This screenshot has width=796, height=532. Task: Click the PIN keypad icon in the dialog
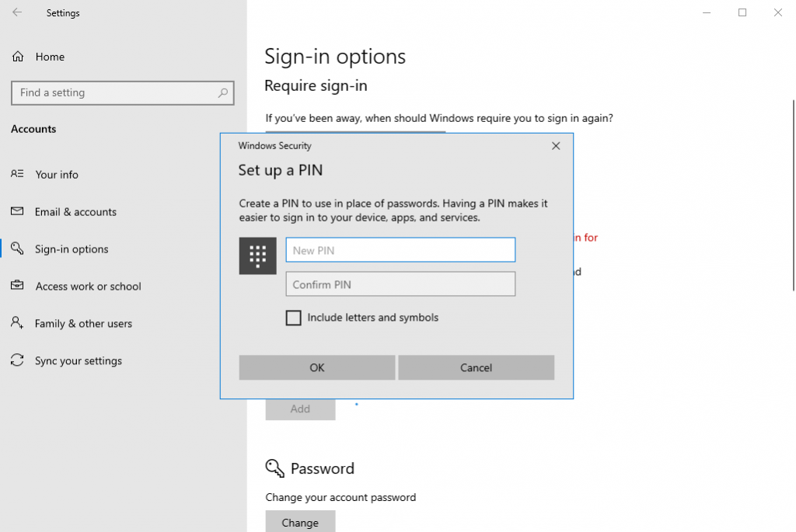click(257, 255)
